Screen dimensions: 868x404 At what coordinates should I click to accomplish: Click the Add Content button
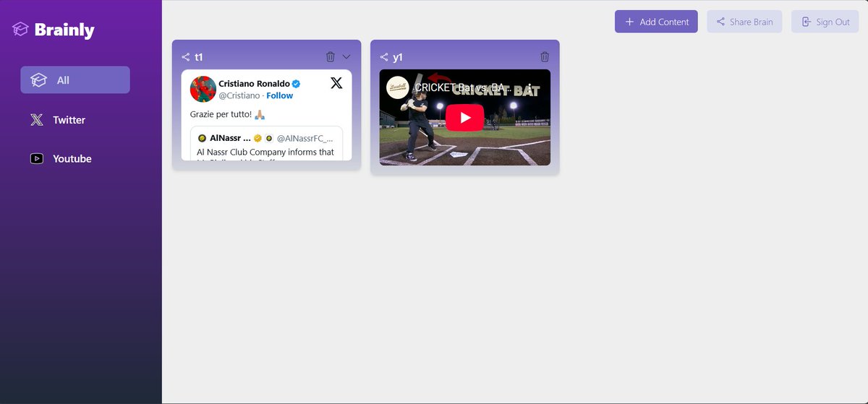656,22
